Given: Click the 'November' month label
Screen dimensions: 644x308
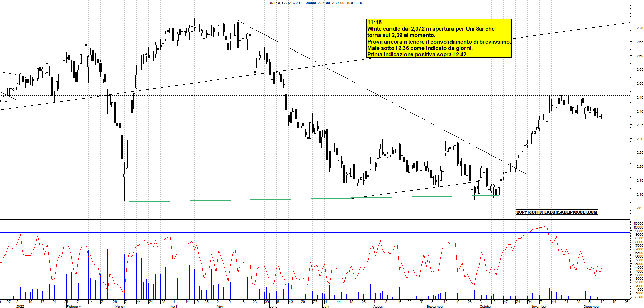Looking at the screenshot, I should [538, 306].
